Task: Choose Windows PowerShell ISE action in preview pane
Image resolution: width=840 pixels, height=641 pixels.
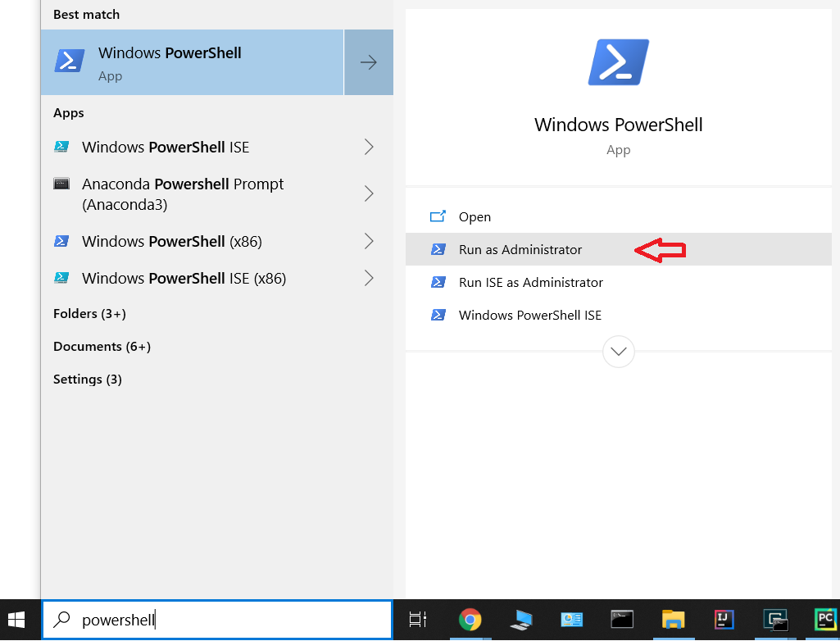Action: tap(619, 315)
